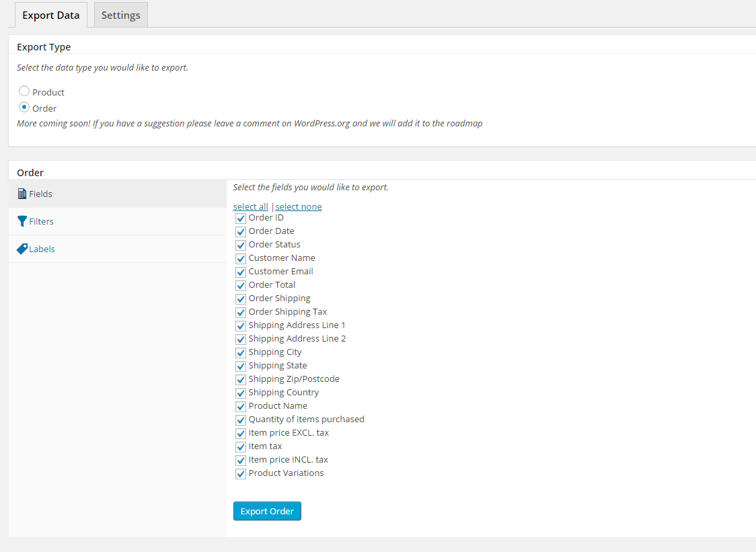Select the Order radio button
This screenshot has width=756, height=552.
point(24,107)
